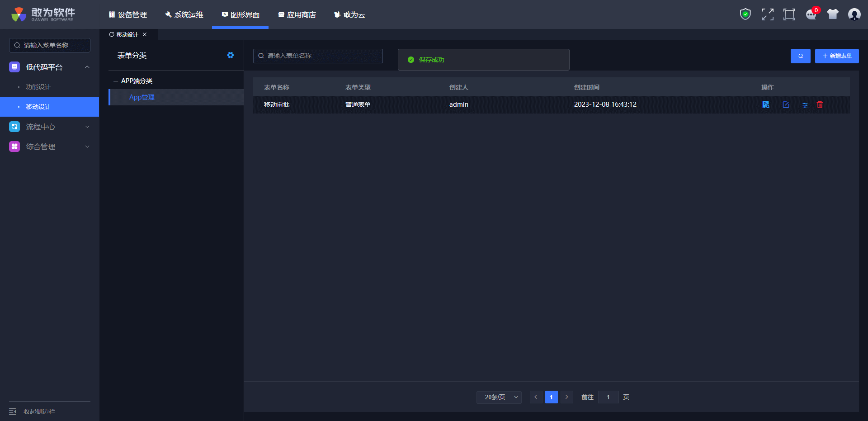Open theme switcher shirt icon
The height and width of the screenshot is (421, 868).
click(x=833, y=14)
